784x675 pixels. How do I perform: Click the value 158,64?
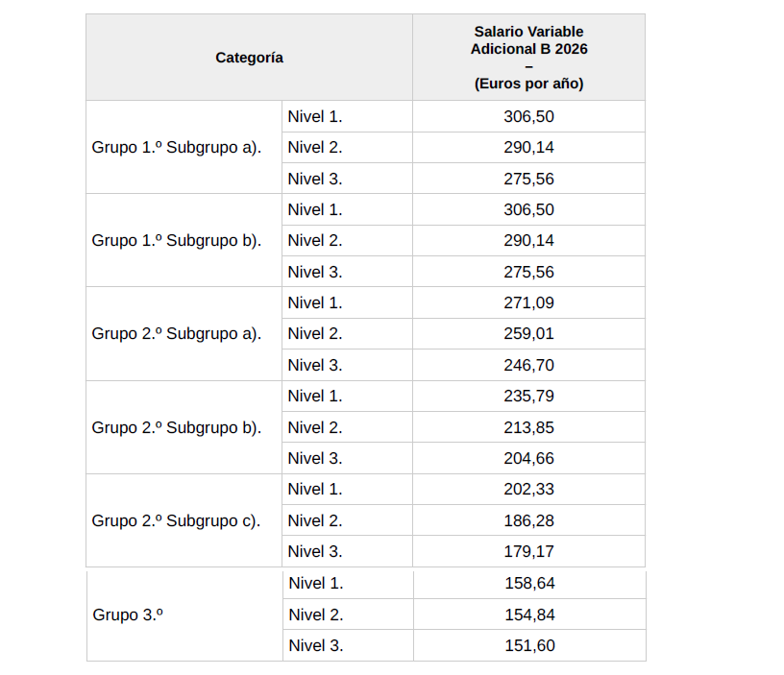530,584
